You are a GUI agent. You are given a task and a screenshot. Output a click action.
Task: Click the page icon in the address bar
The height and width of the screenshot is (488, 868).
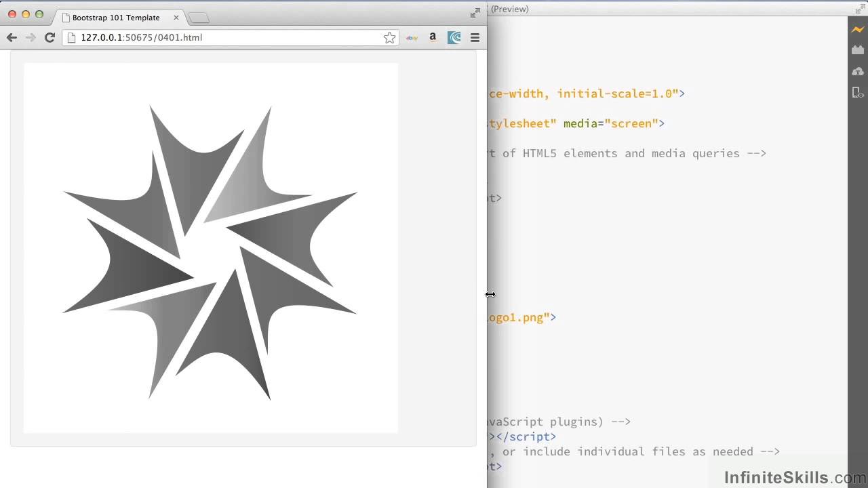point(72,38)
